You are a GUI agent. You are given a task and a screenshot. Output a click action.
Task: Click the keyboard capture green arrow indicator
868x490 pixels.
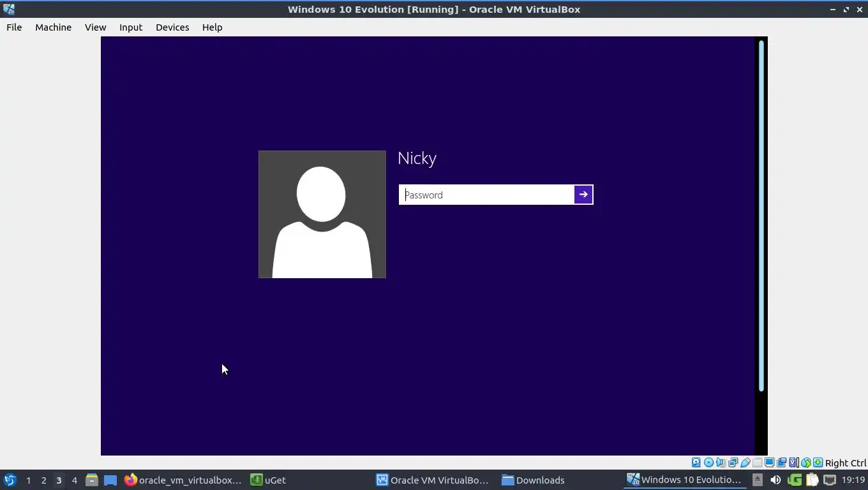(x=818, y=463)
